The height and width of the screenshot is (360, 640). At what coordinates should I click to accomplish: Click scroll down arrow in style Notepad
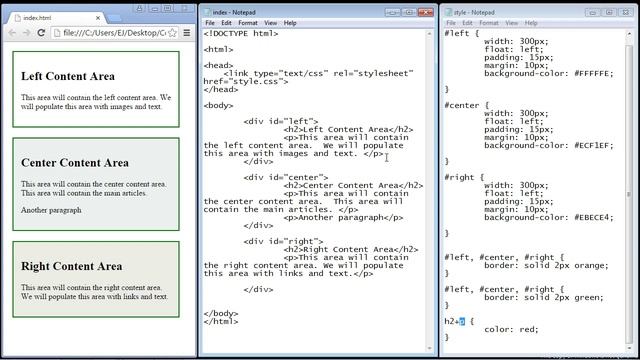click(629, 348)
